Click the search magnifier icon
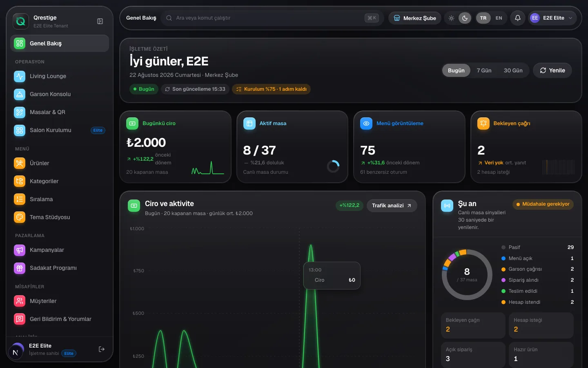588x368 pixels. tap(169, 18)
